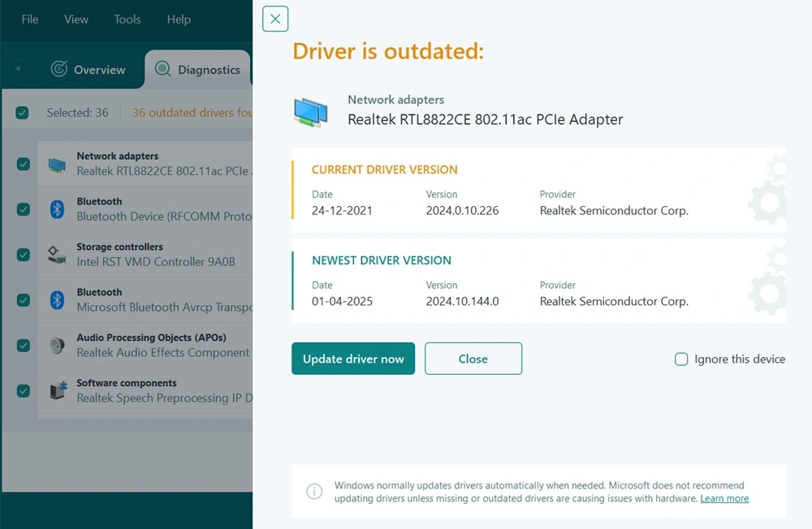Select Intel RST VMD Controller 9A0B row
The image size is (812, 529).
145,255
